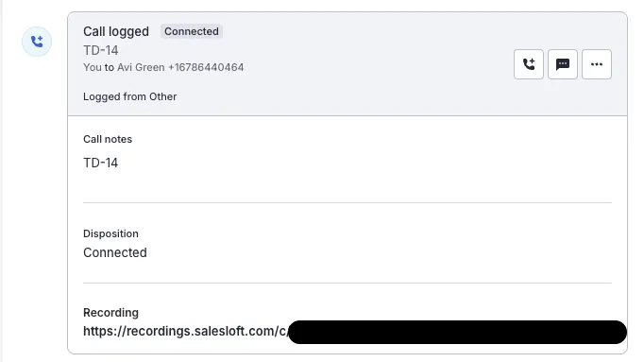
Task: Click the Recording heading
Action: (110, 313)
